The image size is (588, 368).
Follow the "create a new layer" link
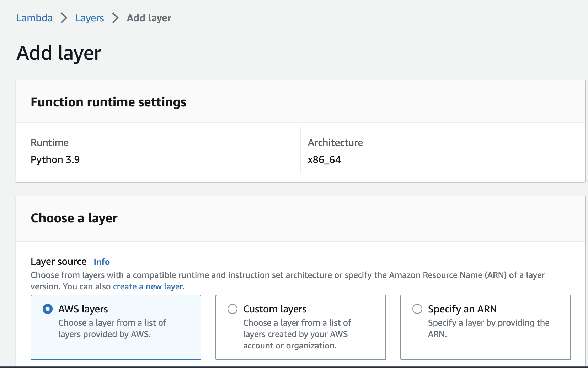tap(148, 286)
